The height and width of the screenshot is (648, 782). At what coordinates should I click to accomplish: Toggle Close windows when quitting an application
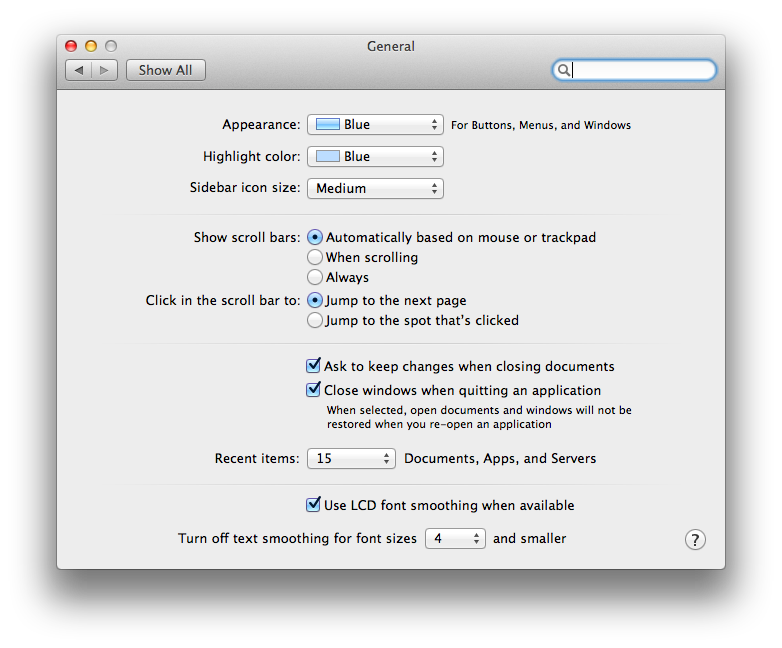(x=454, y=390)
